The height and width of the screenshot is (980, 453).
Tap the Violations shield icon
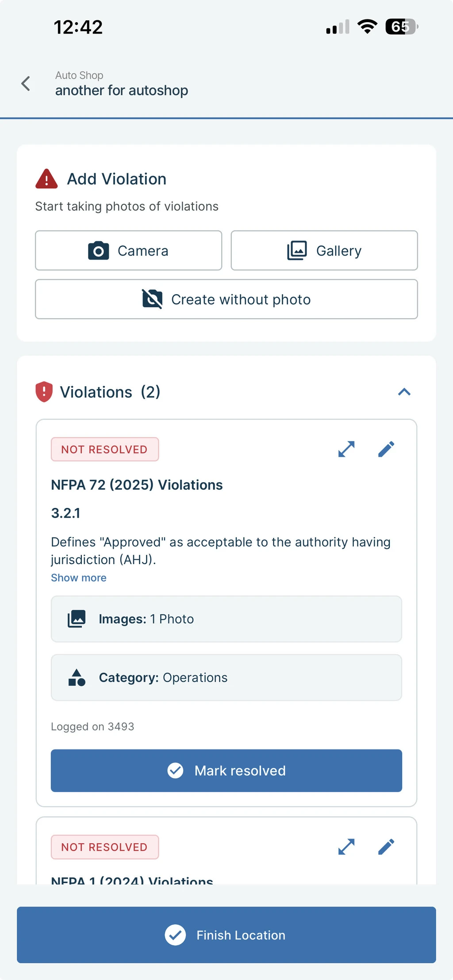(x=44, y=392)
